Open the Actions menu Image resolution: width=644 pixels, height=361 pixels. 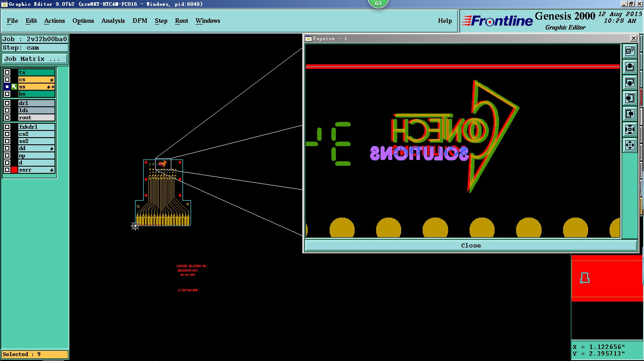(55, 21)
